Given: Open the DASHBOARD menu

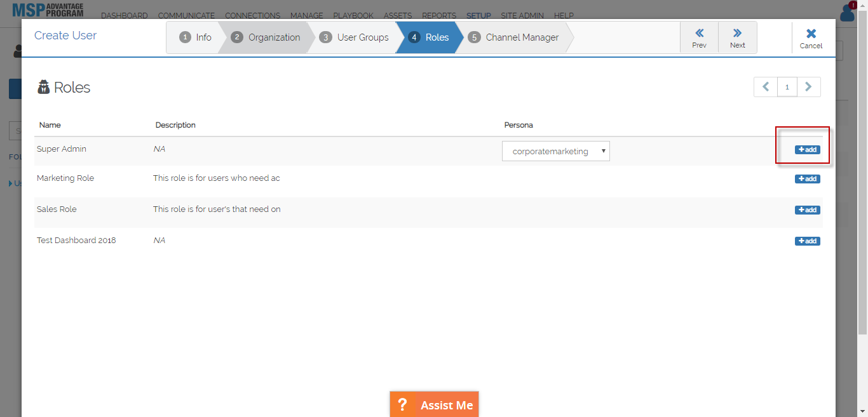Looking at the screenshot, I should (x=125, y=16).
